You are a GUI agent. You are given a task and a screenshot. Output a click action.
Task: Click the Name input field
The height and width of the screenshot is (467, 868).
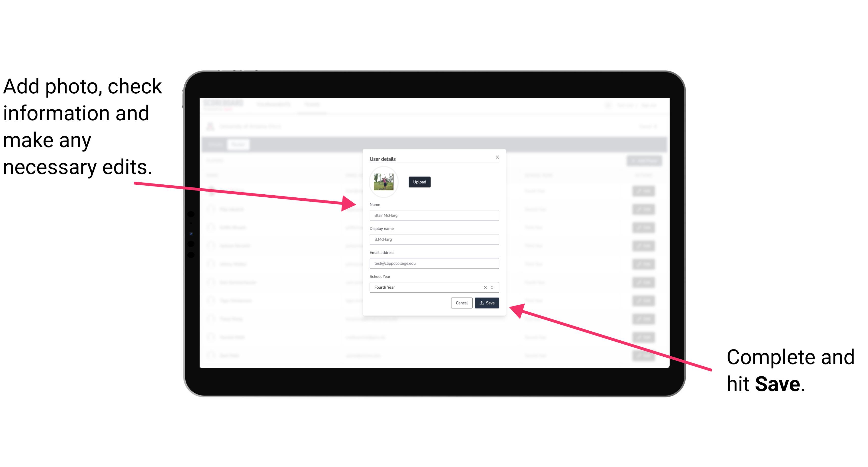pos(434,215)
